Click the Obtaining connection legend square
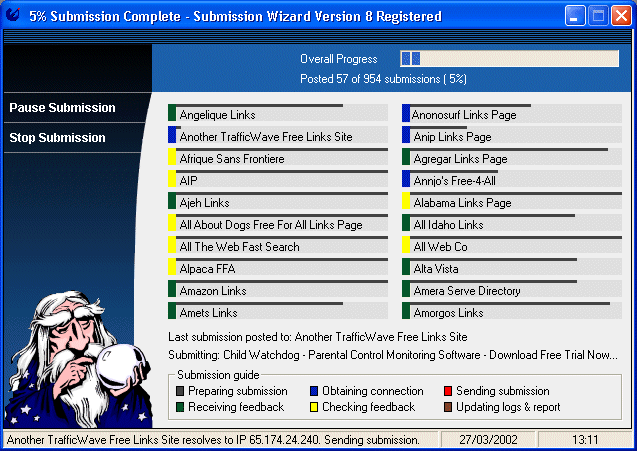Image resolution: width=637 pixels, height=451 pixels. coord(314,391)
